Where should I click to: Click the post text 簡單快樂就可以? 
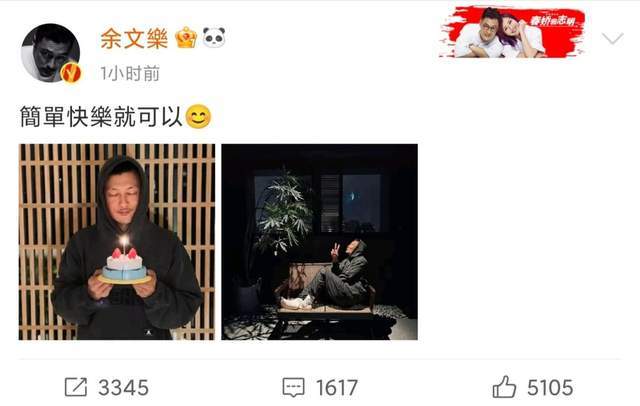[x=101, y=117]
